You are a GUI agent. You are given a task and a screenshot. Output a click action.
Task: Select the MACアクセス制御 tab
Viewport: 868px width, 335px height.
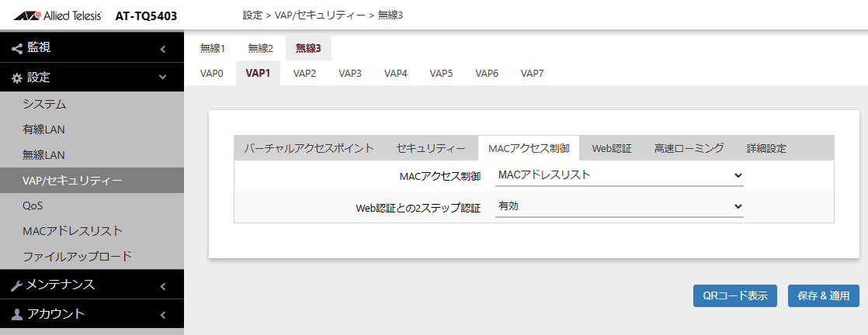(x=529, y=148)
